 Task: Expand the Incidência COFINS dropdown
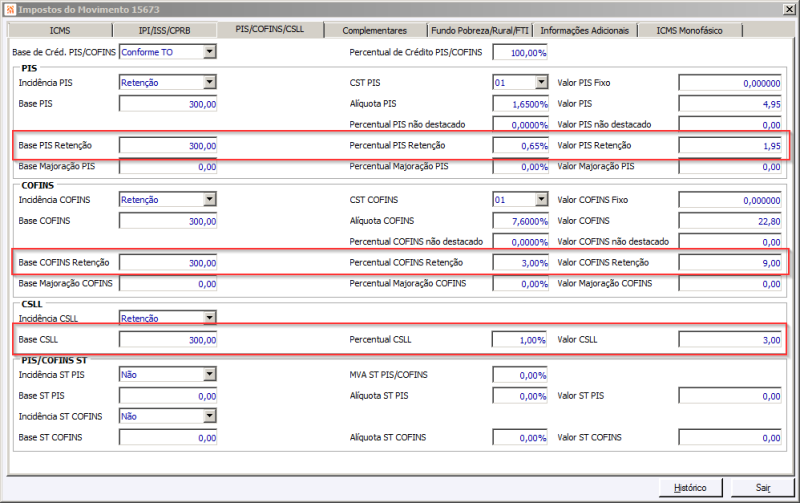point(210,199)
